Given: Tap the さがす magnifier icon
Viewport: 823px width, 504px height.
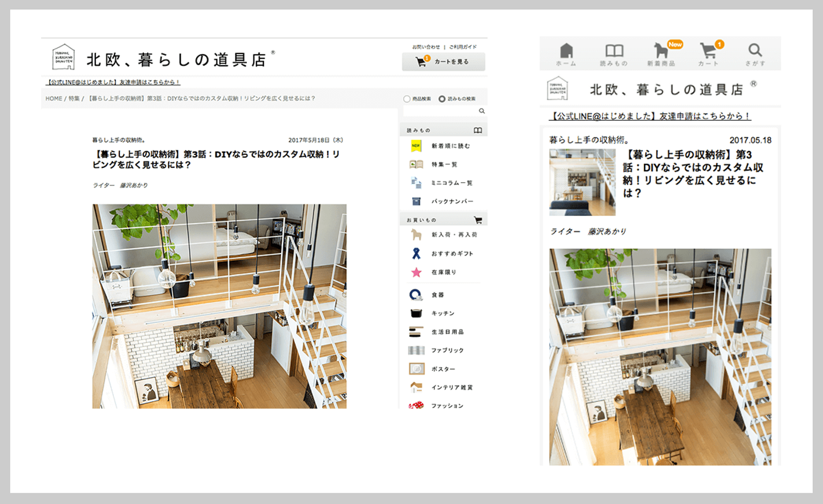Looking at the screenshot, I should click(x=755, y=50).
